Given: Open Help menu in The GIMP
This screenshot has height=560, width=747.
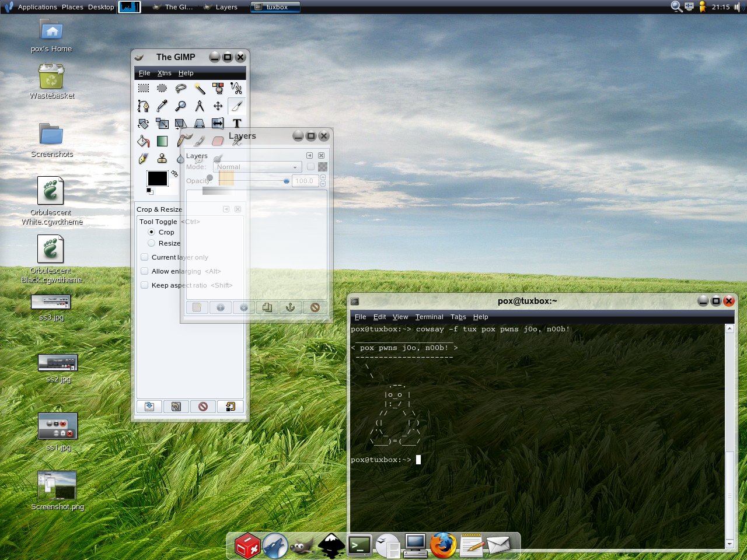Looking at the screenshot, I should (186, 73).
